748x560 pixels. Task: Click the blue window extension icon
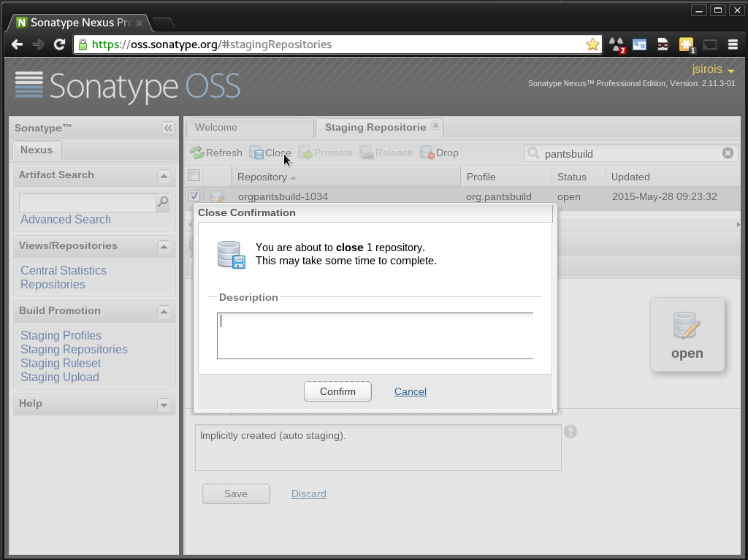pyautogui.click(x=640, y=45)
